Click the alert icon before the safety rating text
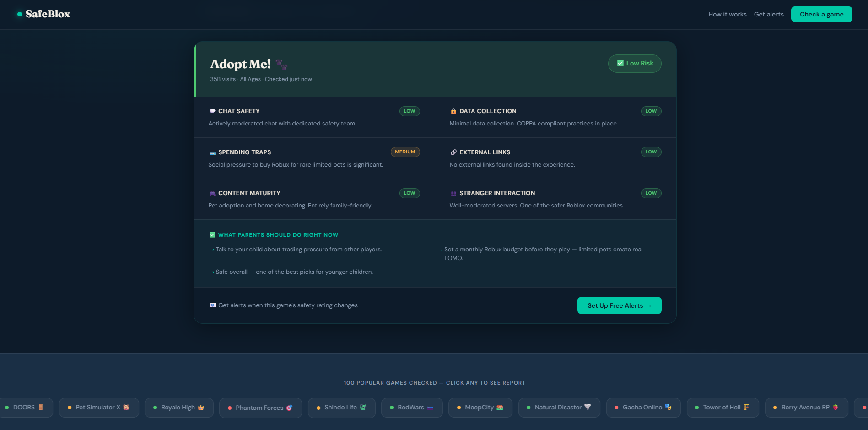The image size is (868, 430). point(212,305)
